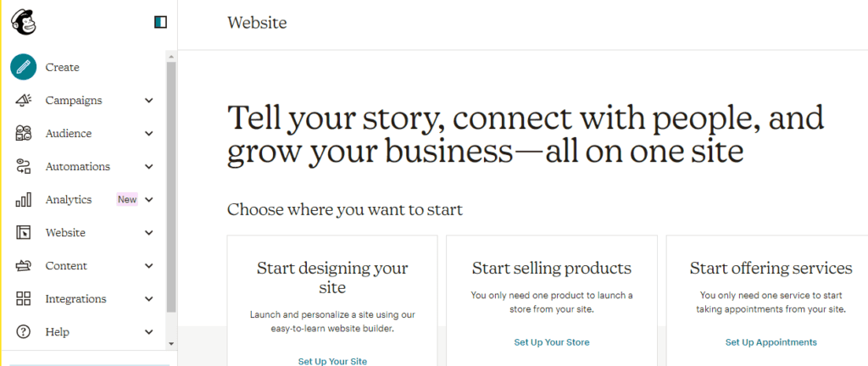Click the Campaigns megaphone icon
The width and height of the screenshot is (868, 366).
(23, 100)
